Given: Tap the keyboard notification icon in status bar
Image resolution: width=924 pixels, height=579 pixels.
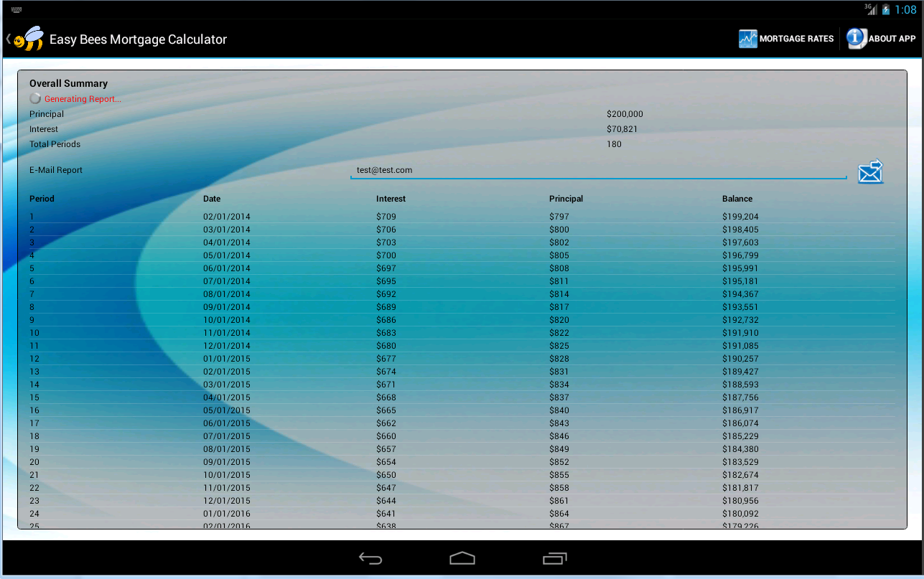Looking at the screenshot, I should coord(17,9).
